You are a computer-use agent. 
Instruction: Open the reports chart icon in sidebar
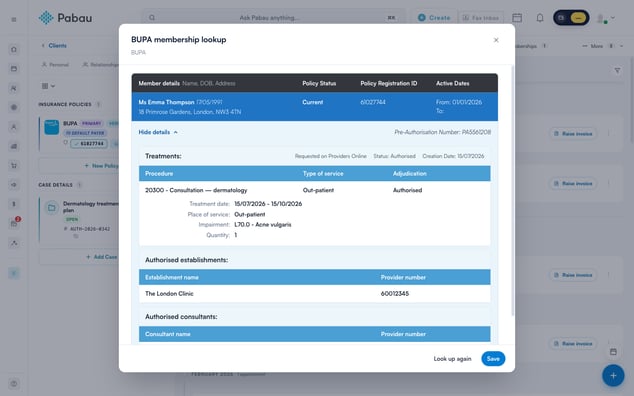coord(14,146)
